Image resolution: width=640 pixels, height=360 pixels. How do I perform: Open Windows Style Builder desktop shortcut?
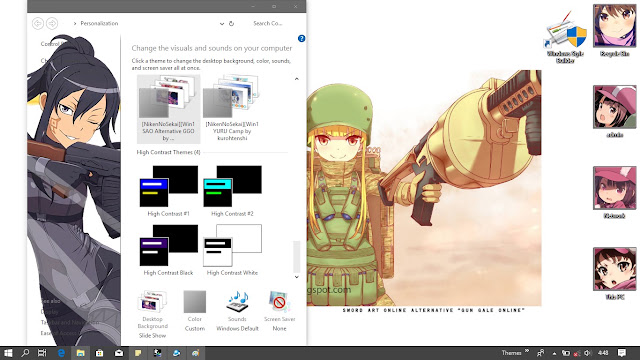pyautogui.click(x=566, y=38)
